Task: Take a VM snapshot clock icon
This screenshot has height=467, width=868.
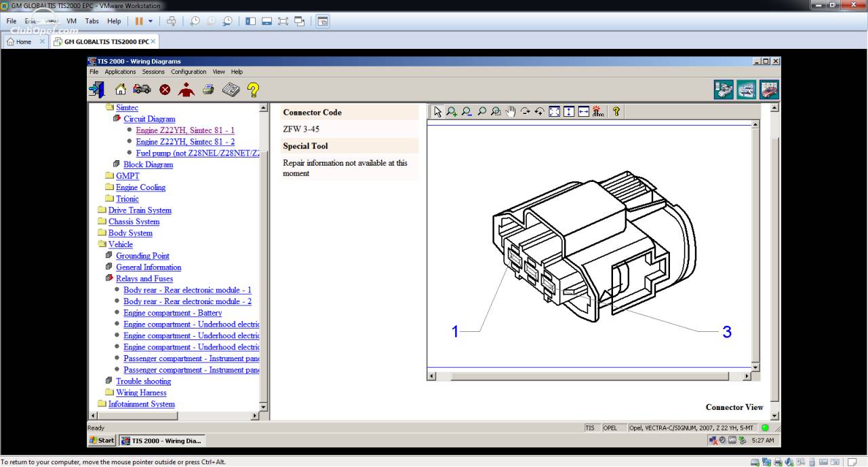Action: click(x=195, y=21)
